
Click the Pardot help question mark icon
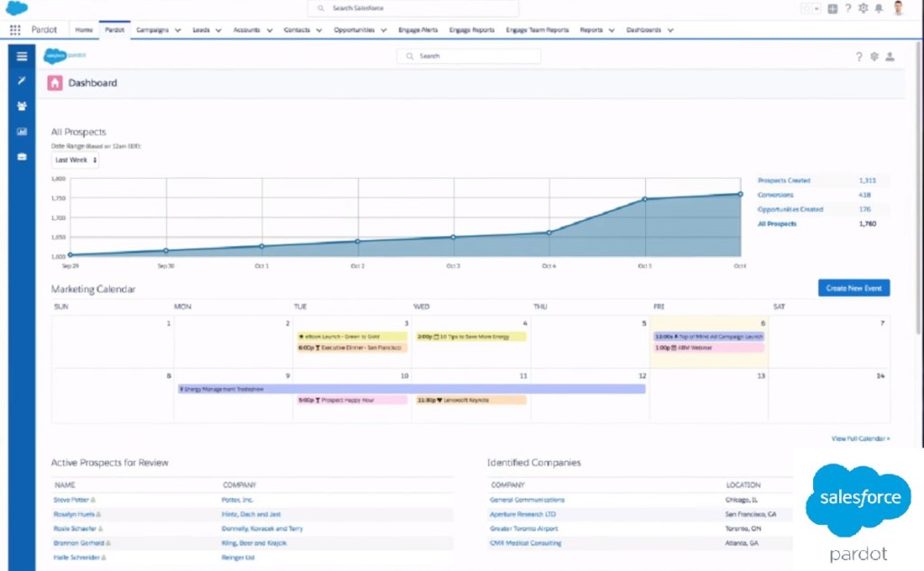click(x=858, y=56)
